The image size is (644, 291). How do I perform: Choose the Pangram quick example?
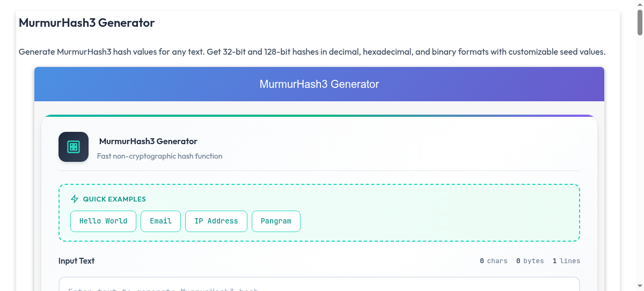click(x=276, y=221)
